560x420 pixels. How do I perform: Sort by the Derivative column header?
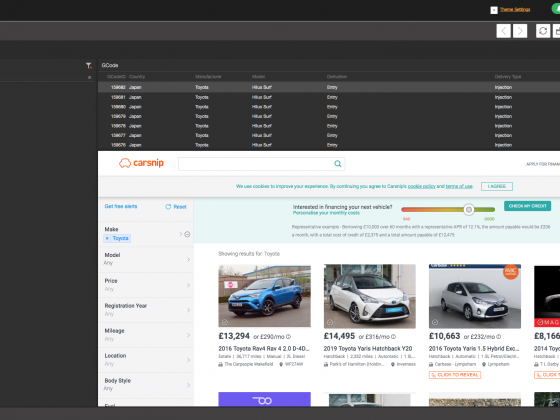(336, 77)
